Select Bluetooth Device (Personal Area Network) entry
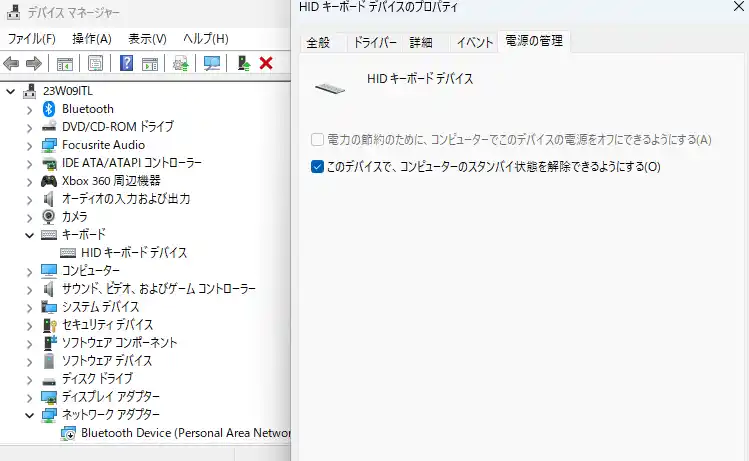Screen dimensions: 749x461 185,433
